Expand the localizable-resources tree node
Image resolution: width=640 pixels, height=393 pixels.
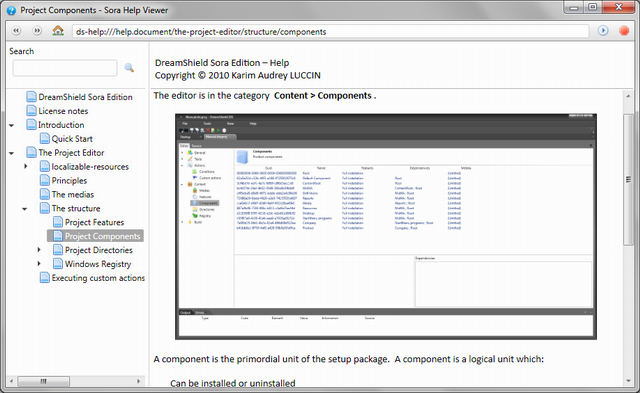[x=25, y=166]
